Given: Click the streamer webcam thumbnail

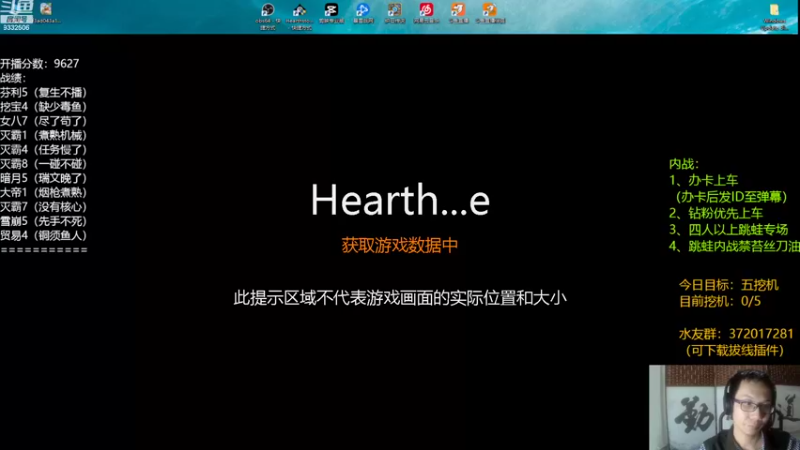Looking at the screenshot, I should point(724,407).
